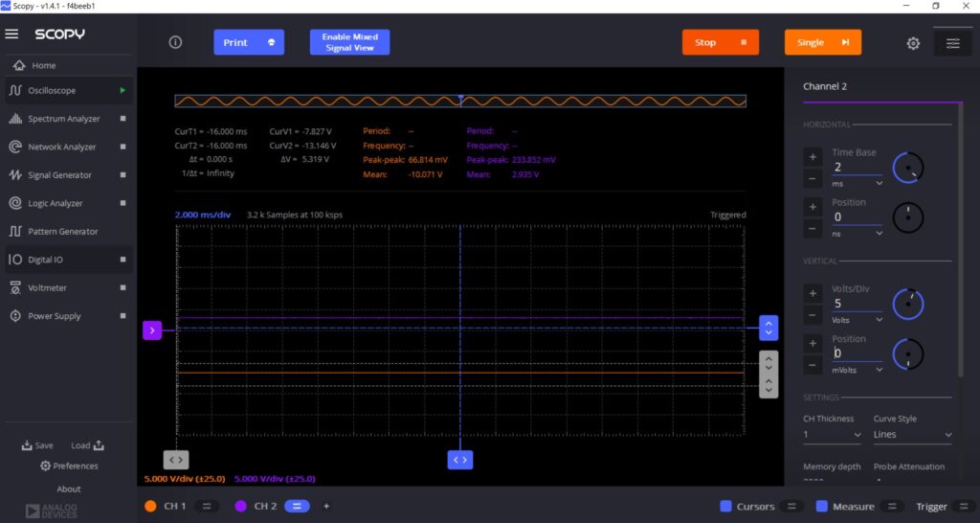The image size is (980, 523).
Task: Open the CH Thickness dropdown
Action: tap(832, 435)
